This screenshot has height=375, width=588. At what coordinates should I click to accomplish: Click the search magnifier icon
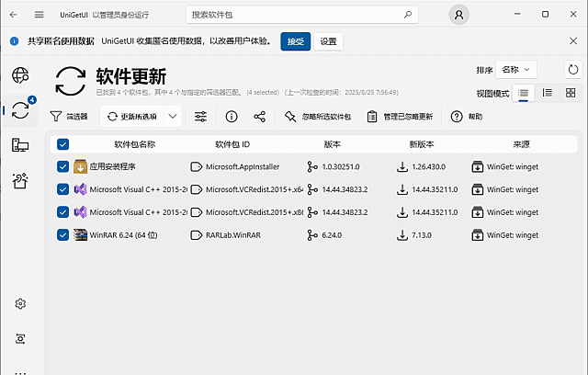pyautogui.click(x=408, y=15)
